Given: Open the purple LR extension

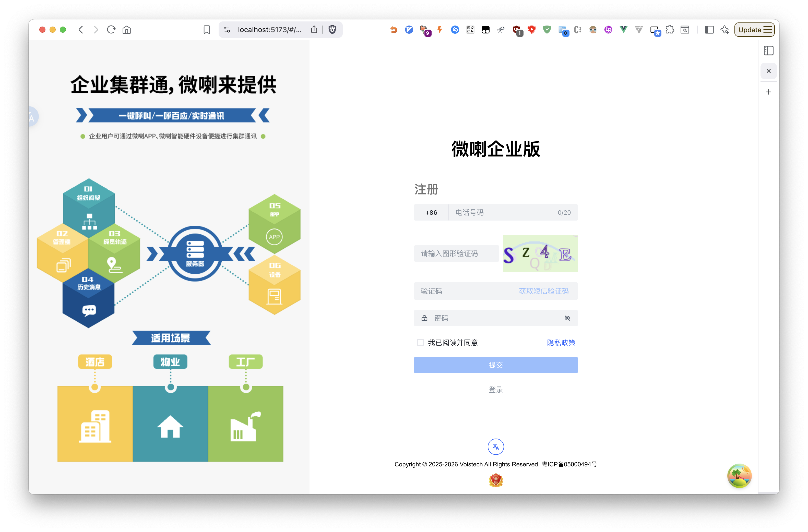Looking at the screenshot, I should tap(608, 30).
